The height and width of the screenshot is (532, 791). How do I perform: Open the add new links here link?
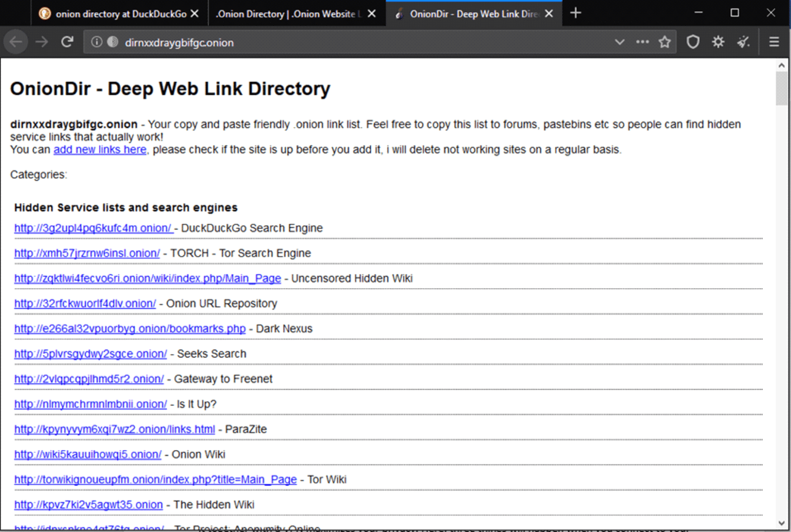(100, 150)
